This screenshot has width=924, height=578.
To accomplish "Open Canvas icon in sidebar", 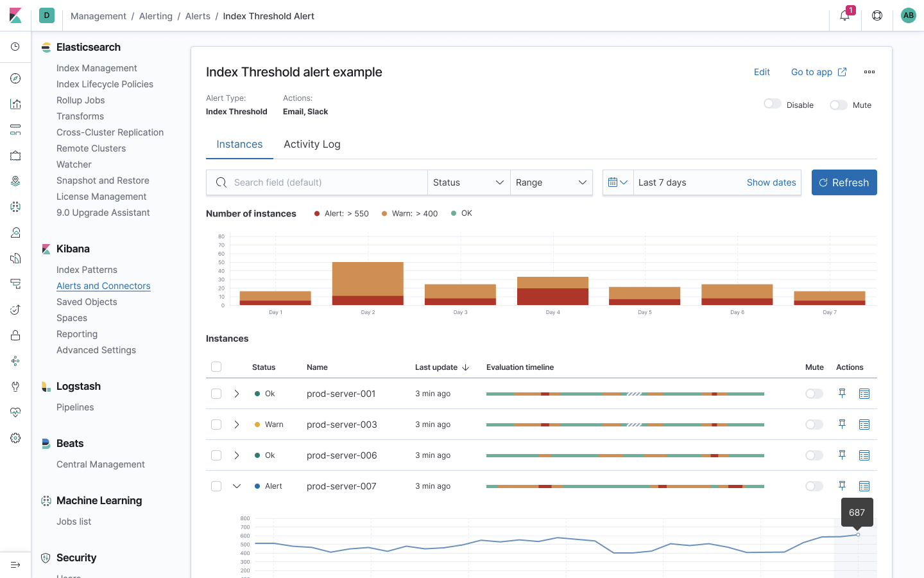I will tap(15, 155).
